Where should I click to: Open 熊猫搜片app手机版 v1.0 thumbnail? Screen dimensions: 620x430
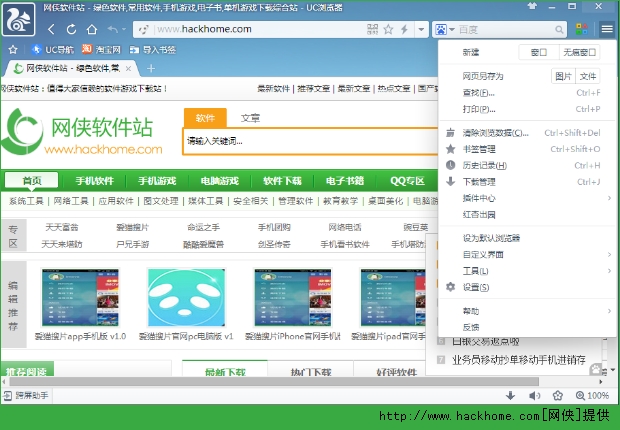tap(80, 297)
